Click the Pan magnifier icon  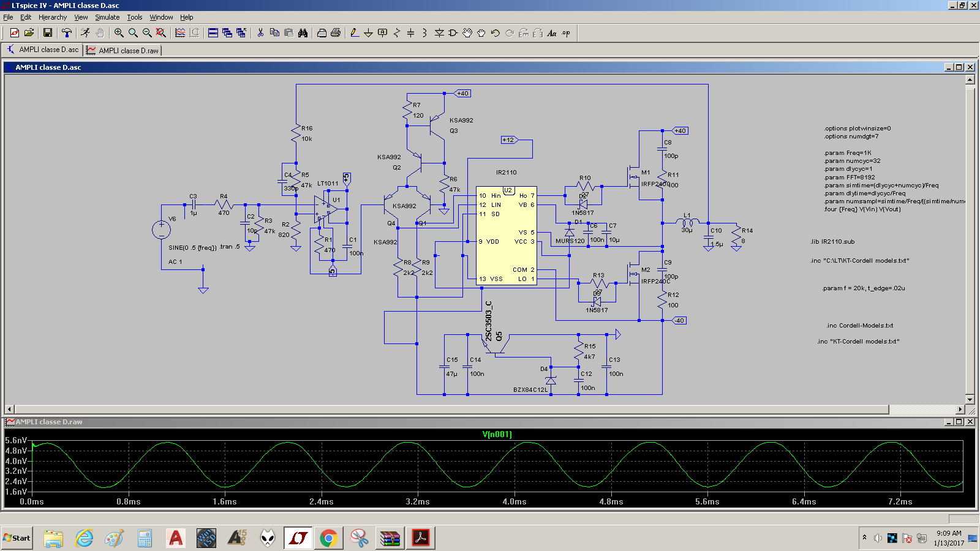point(133,33)
